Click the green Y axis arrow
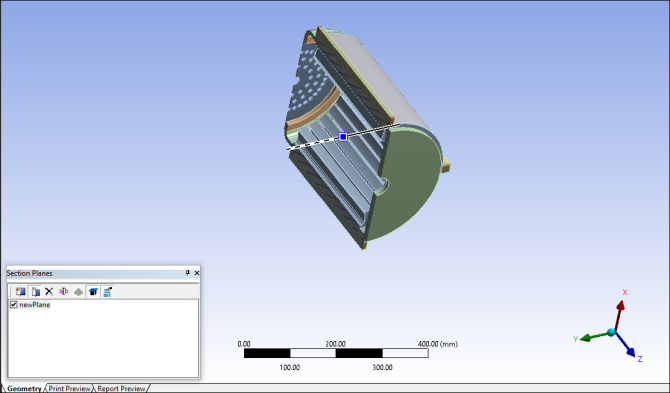This screenshot has width=670, height=393. [593, 337]
